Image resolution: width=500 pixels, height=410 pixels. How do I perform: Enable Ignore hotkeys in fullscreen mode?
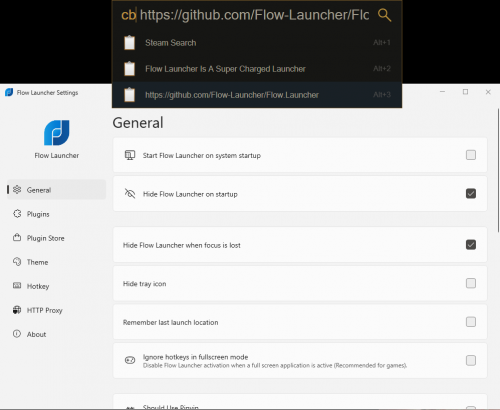coord(471,360)
